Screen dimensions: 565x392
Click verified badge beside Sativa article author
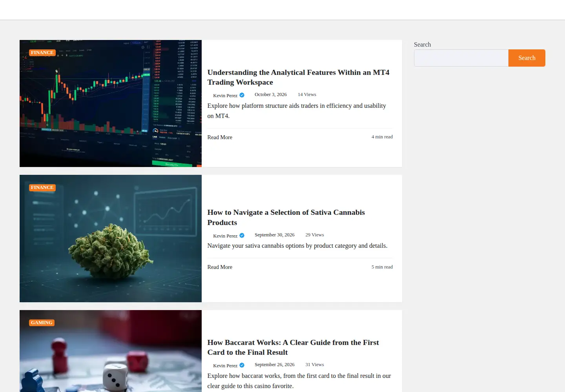tap(242, 235)
